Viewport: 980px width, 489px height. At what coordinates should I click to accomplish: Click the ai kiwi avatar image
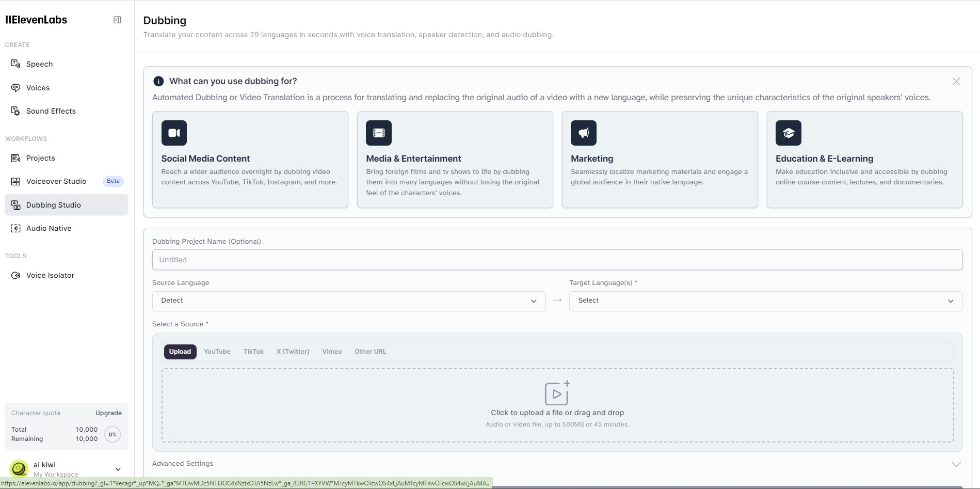pos(19,468)
